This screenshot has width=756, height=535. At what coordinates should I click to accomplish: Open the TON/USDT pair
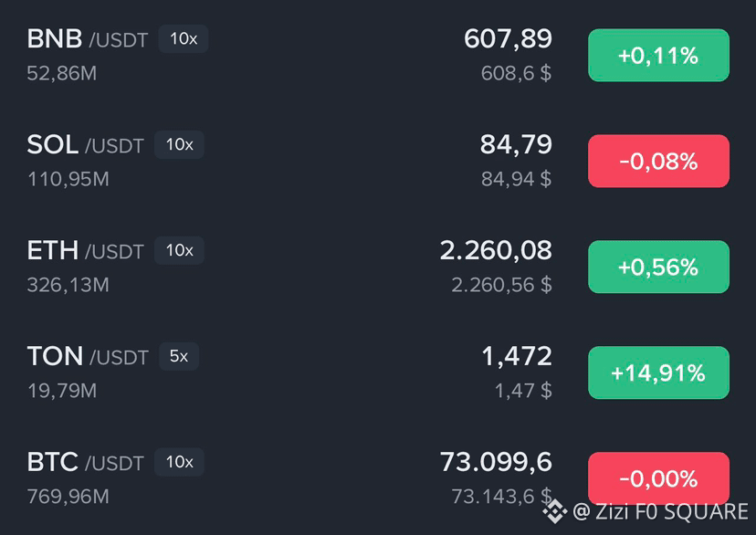(x=378, y=372)
